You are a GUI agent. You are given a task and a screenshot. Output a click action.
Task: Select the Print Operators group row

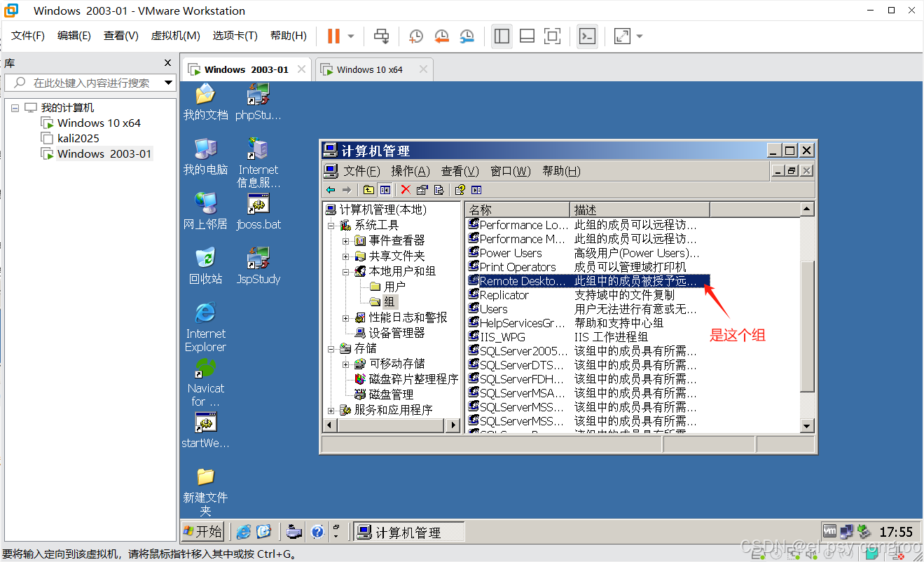588,267
